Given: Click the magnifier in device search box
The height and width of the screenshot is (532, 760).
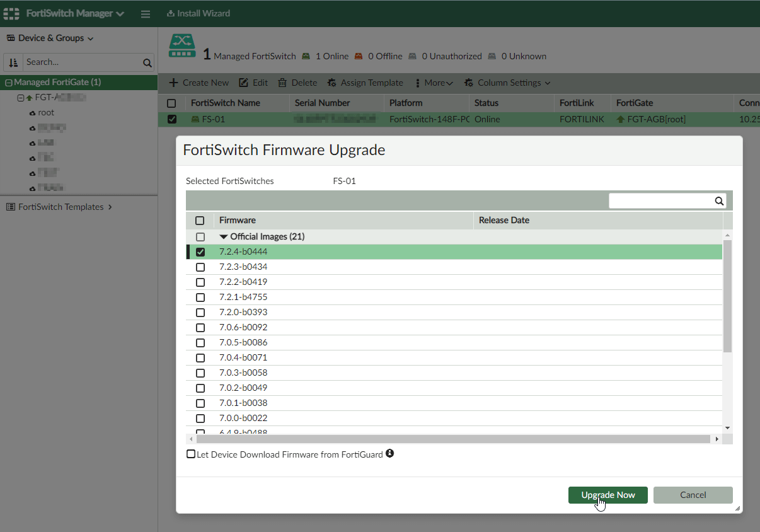Looking at the screenshot, I should pos(147,62).
